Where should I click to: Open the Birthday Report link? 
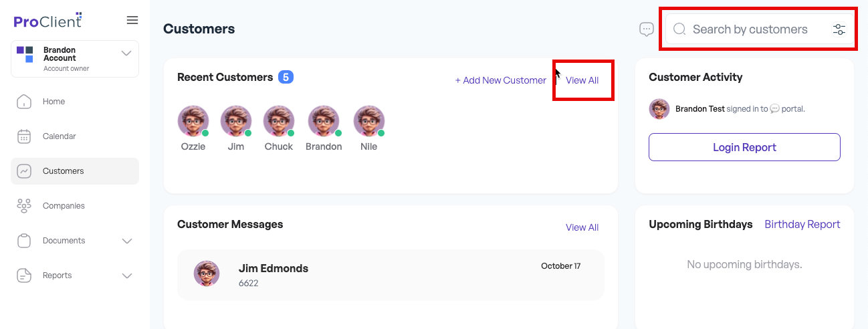click(802, 224)
